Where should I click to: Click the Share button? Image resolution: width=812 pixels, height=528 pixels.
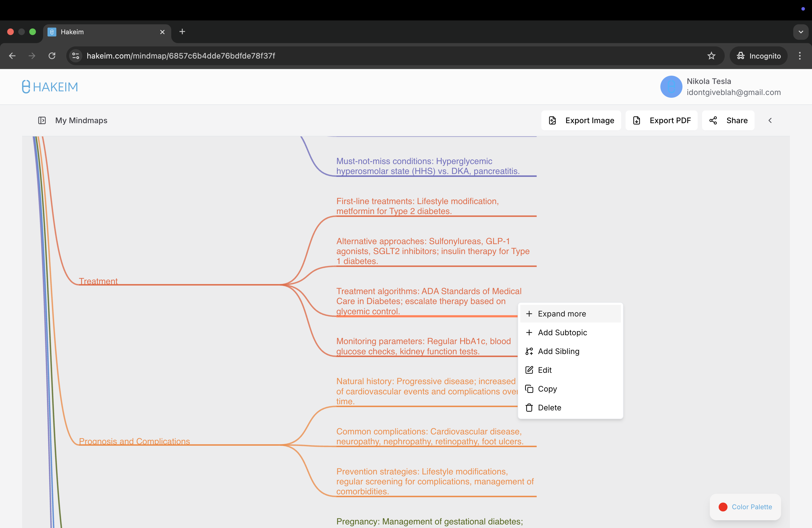pyautogui.click(x=728, y=120)
